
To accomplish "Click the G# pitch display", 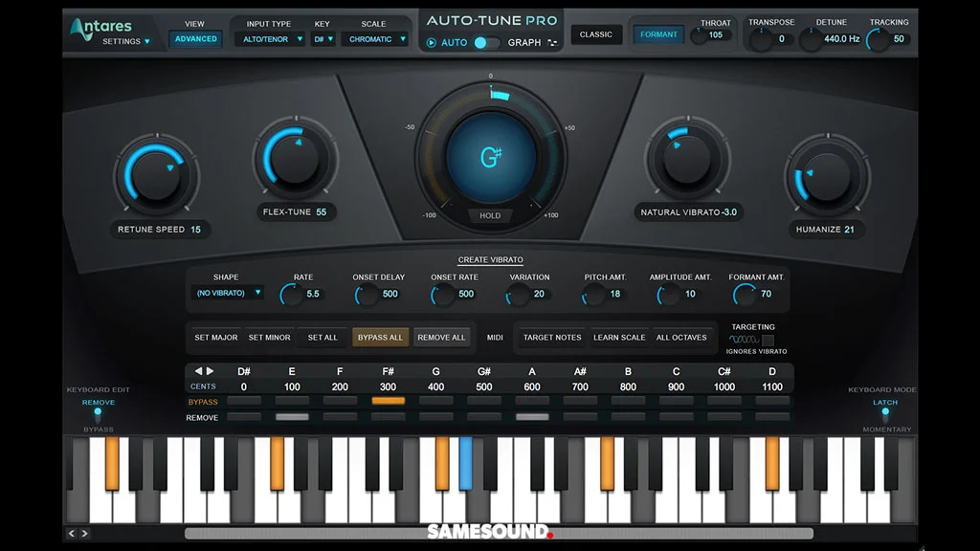I will point(491,157).
